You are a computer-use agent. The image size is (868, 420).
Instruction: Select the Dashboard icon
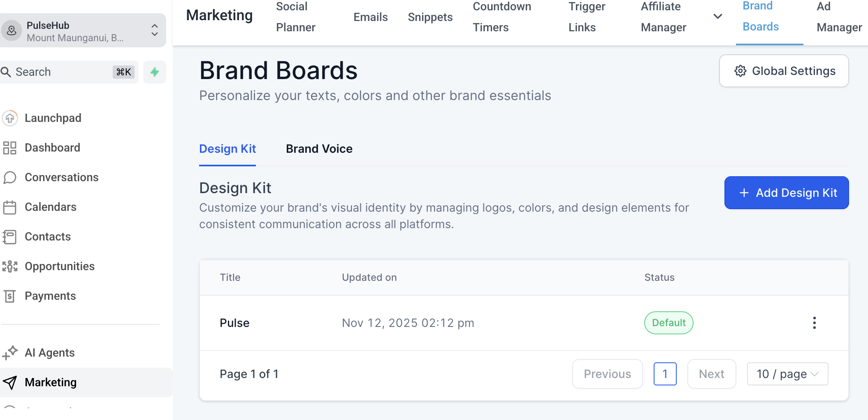[10, 147]
